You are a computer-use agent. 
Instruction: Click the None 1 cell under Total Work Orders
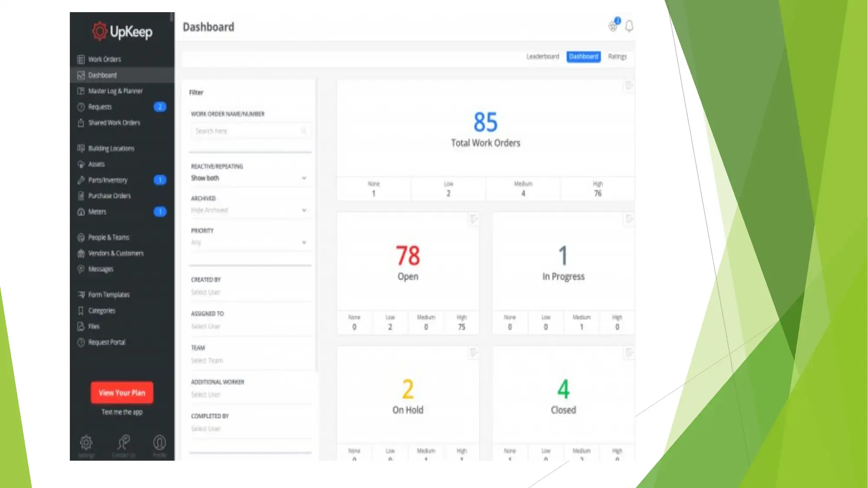tap(373, 189)
